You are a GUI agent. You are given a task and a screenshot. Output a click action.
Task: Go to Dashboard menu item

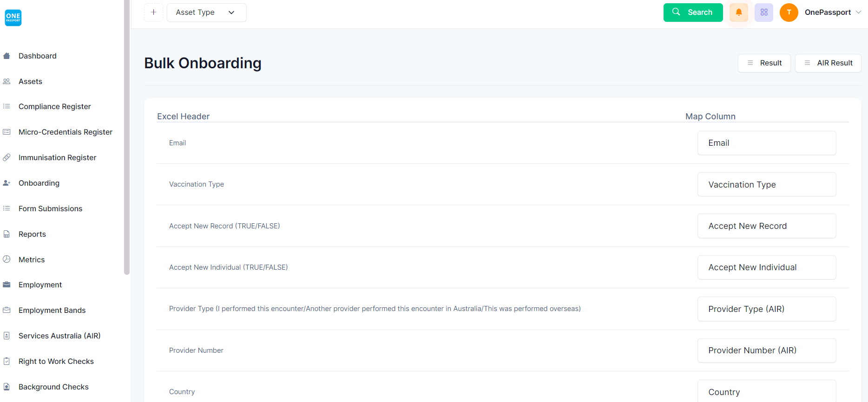click(x=38, y=56)
